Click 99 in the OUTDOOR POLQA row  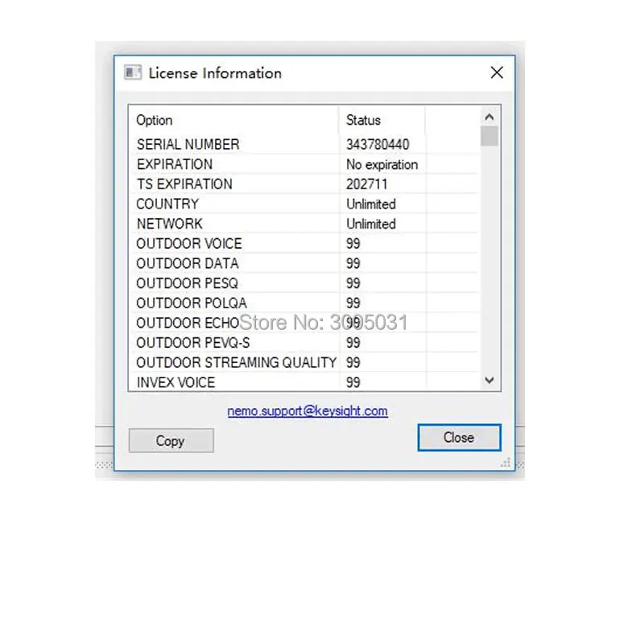(353, 303)
